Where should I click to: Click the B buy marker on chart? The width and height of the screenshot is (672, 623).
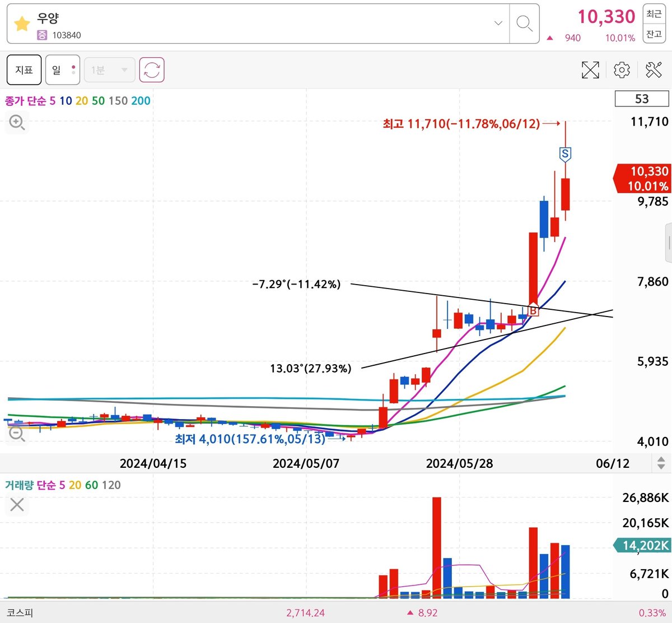coord(533,310)
